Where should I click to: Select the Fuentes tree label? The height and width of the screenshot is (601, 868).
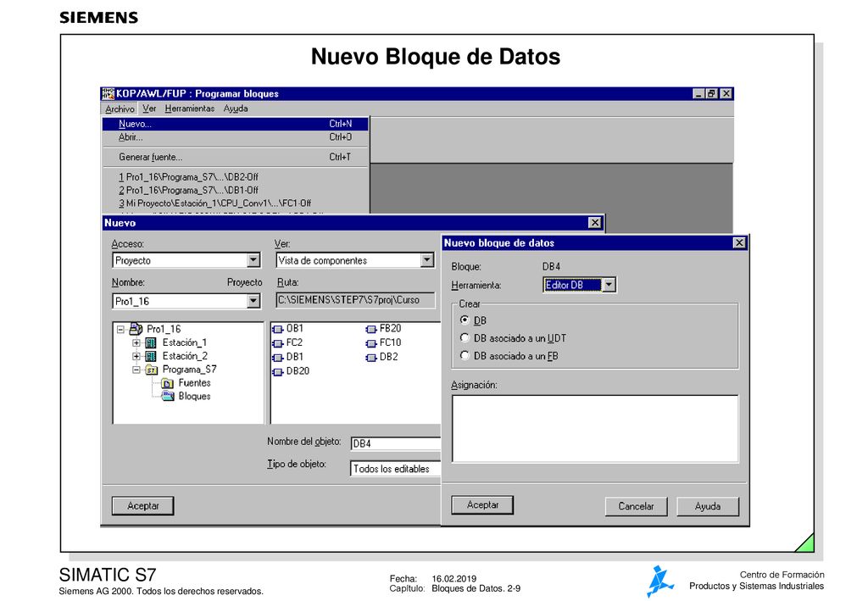click(194, 383)
